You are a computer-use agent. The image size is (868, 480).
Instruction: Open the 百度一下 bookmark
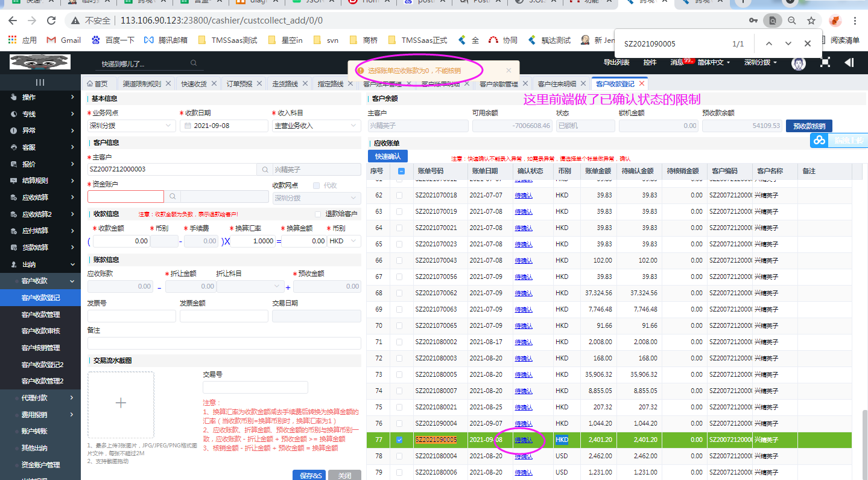(113, 40)
